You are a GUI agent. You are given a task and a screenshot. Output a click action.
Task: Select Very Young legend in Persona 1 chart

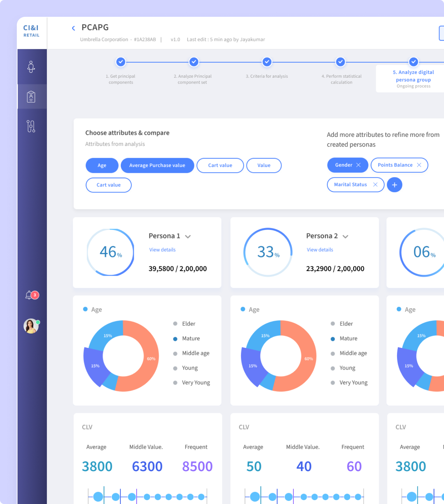192,383
